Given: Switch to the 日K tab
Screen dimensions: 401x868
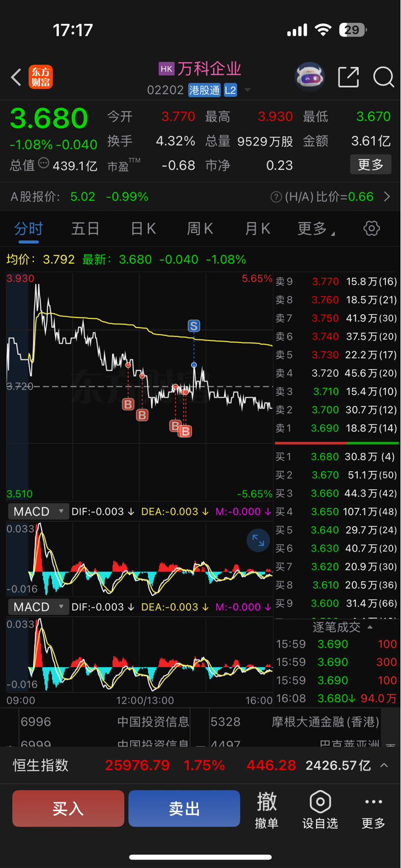Looking at the screenshot, I should [143, 228].
